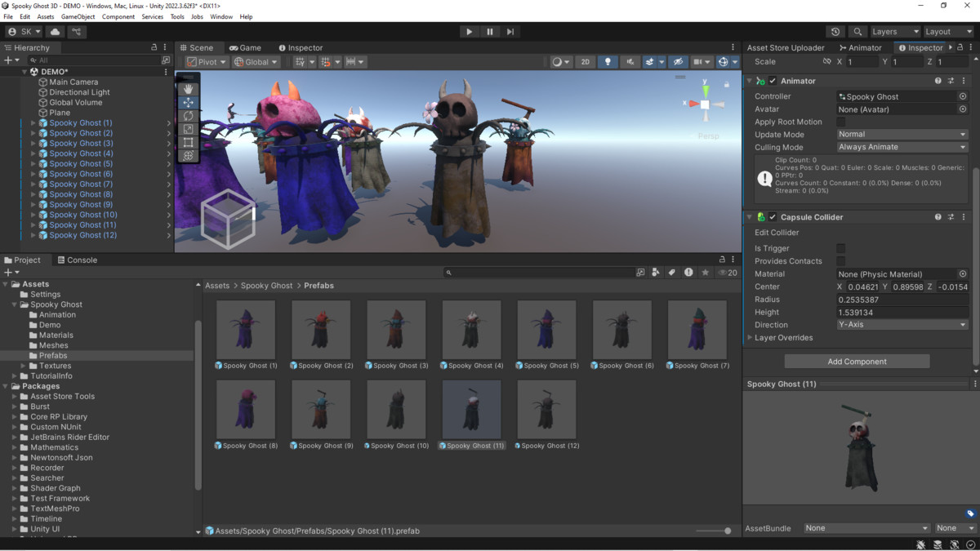The height and width of the screenshot is (551, 980).
Task: Open Capsule Collider three-dot context menu
Action: tap(964, 217)
